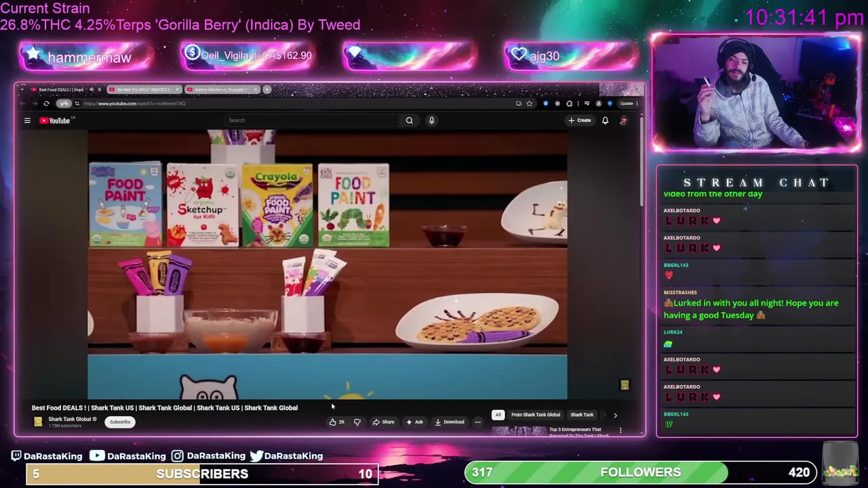Open the media control icon in browser toolbar
This screenshot has height=488, width=868.
pyautogui.click(x=587, y=104)
